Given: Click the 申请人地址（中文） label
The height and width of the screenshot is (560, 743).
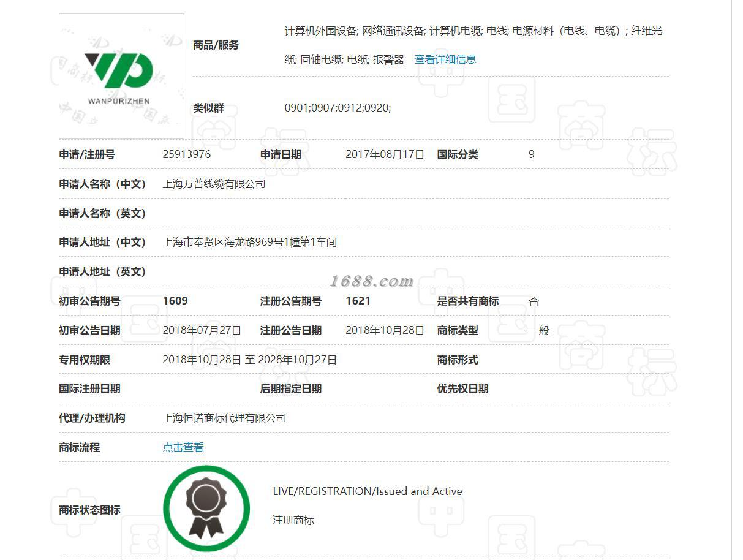Looking at the screenshot, I should 104,242.
